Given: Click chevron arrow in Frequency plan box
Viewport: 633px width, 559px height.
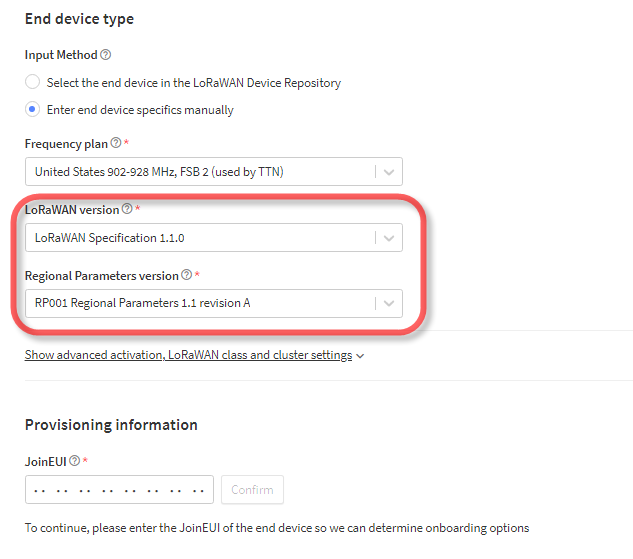Looking at the screenshot, I should (389, 172).
